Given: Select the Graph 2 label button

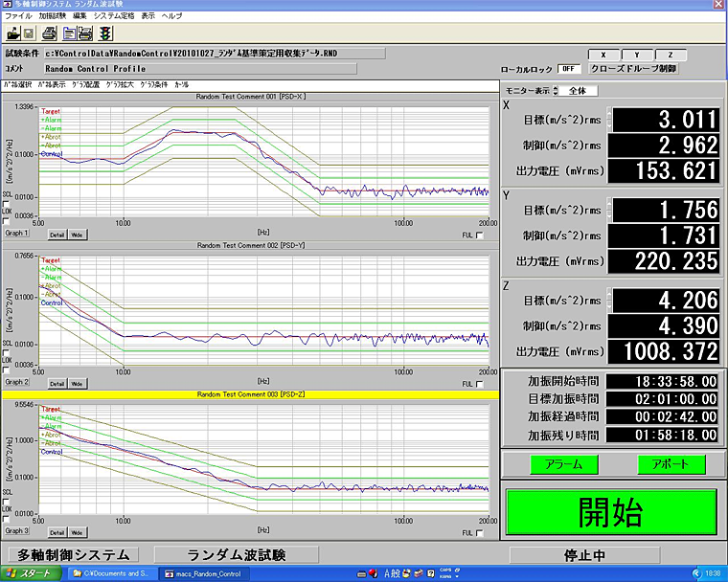Looking at the screenshot, I should pyautogui.click(x=16, y=382).
